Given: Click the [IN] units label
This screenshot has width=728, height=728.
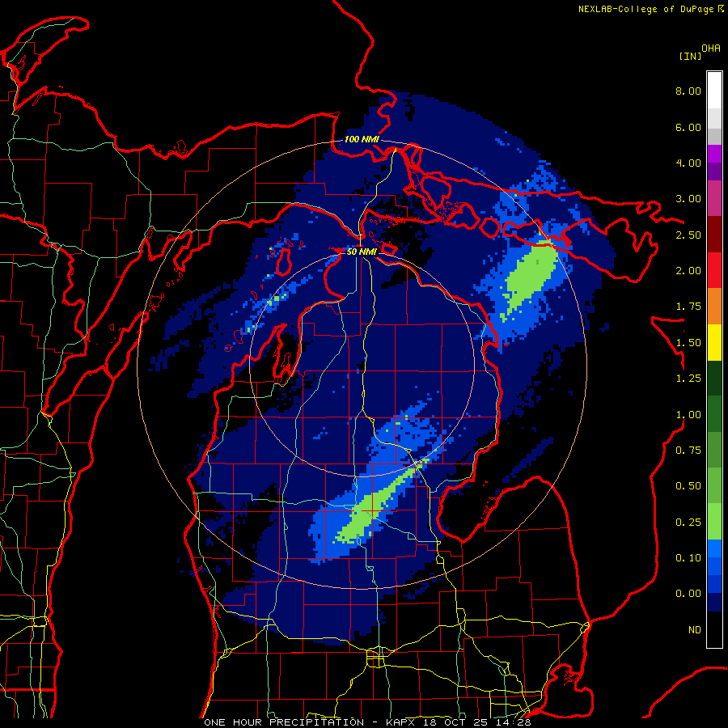Looking at the screenshot, I should 690,56.
